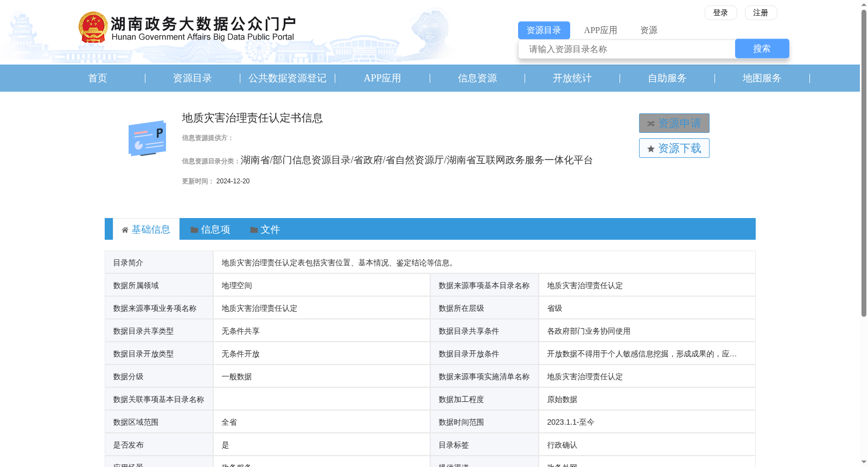Click the folder icon beside 文件
Image resolution: width=868 pixels, height=467 pixels.
click(254, 230)
